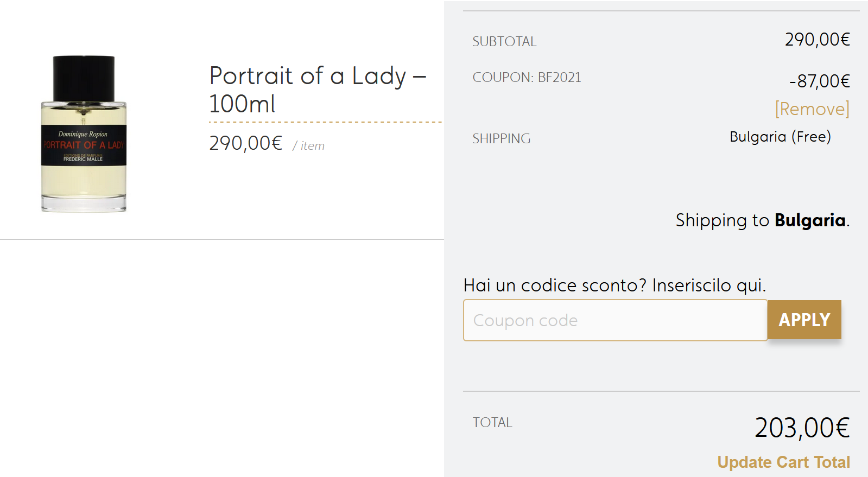Click the SHIPPING label

(501, 139)
